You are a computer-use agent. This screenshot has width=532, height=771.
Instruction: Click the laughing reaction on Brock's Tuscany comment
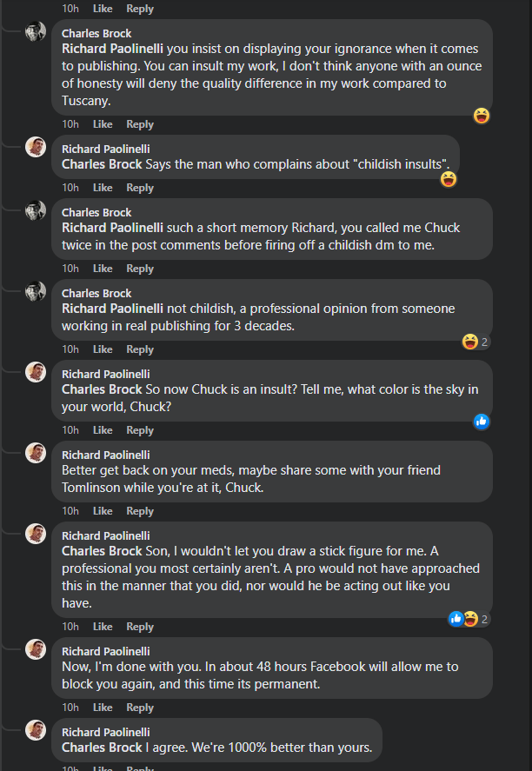tap(482, 116)
